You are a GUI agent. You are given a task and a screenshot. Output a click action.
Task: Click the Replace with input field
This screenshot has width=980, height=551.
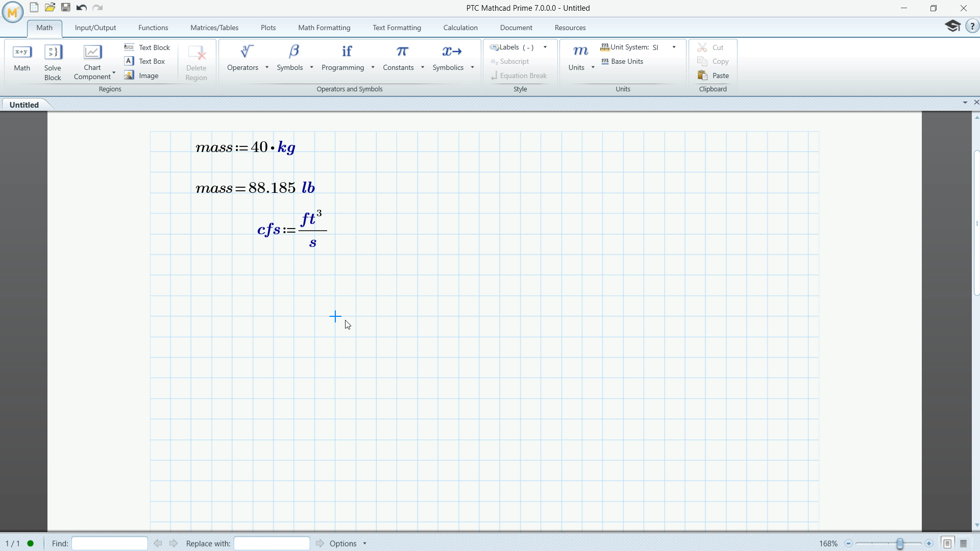tap(272, 544)
